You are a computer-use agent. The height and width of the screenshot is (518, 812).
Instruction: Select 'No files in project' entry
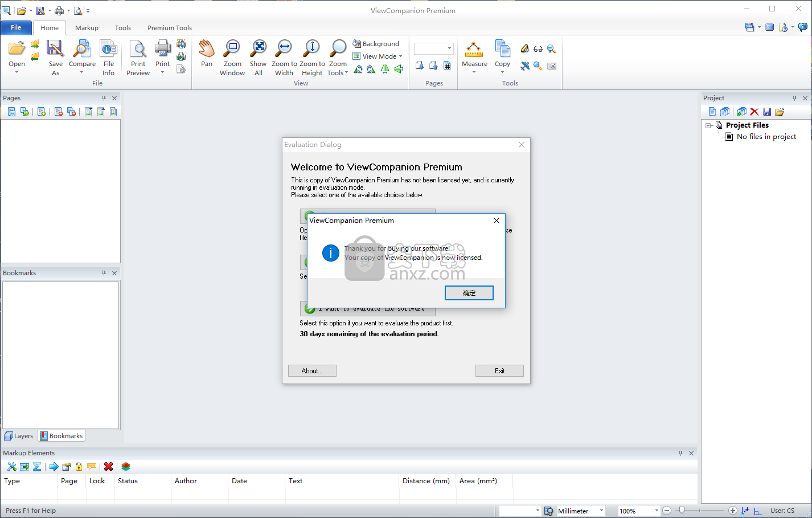766,137
